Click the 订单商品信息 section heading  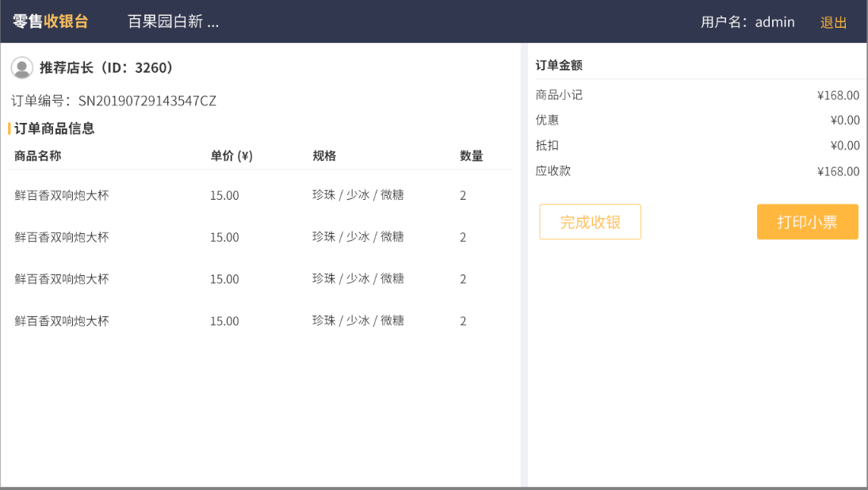[54, 128]
